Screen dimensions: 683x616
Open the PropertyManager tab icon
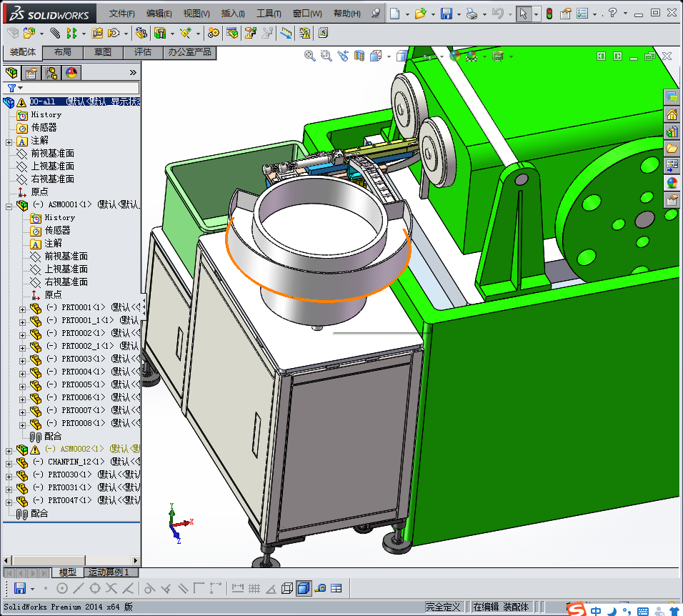pos(31,72)
